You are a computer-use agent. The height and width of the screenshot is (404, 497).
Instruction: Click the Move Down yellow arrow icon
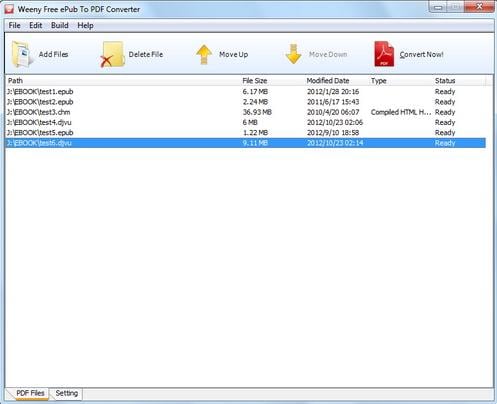294,54
